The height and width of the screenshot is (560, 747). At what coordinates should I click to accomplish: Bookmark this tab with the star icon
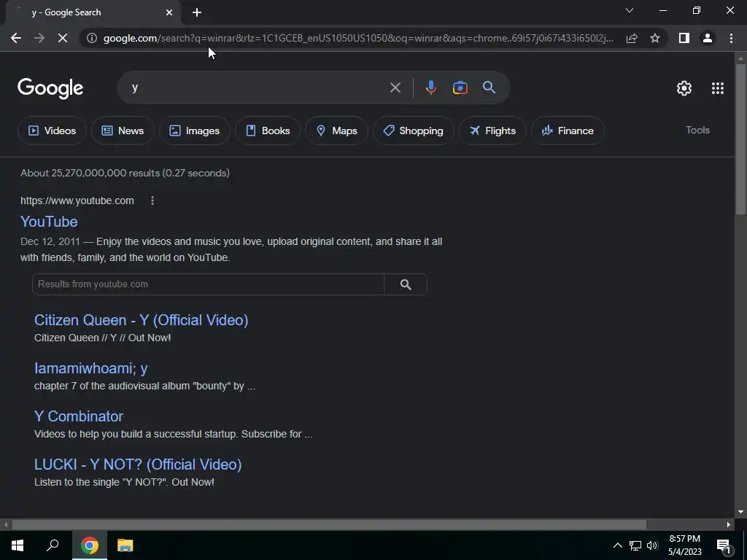(x=655, y=38)
